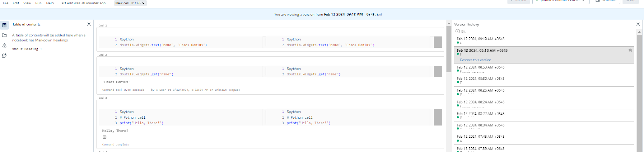Screen dimensions: 644x152
Task: Select the Feb 12 2024, 08:53 AM version
Action: (545, 69)
